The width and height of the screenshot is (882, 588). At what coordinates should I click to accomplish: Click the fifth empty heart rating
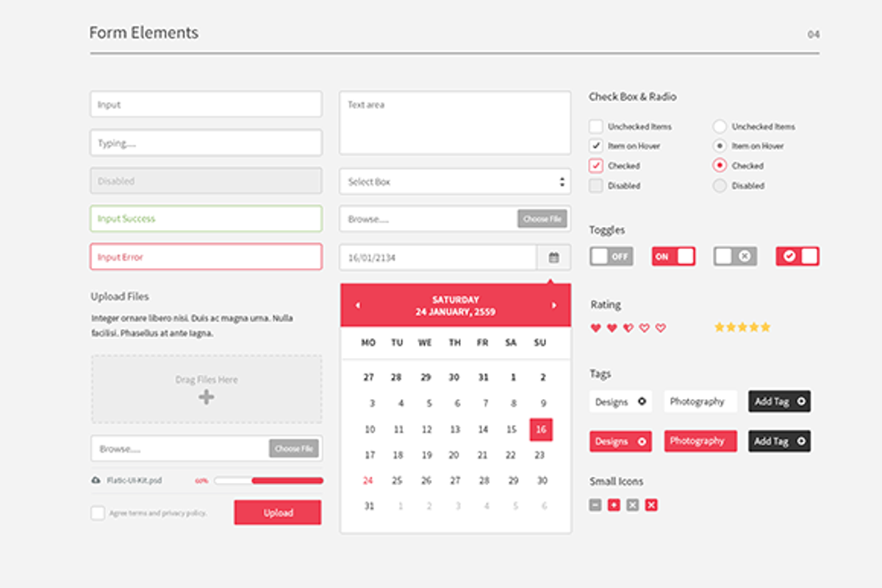coord(660,328)
